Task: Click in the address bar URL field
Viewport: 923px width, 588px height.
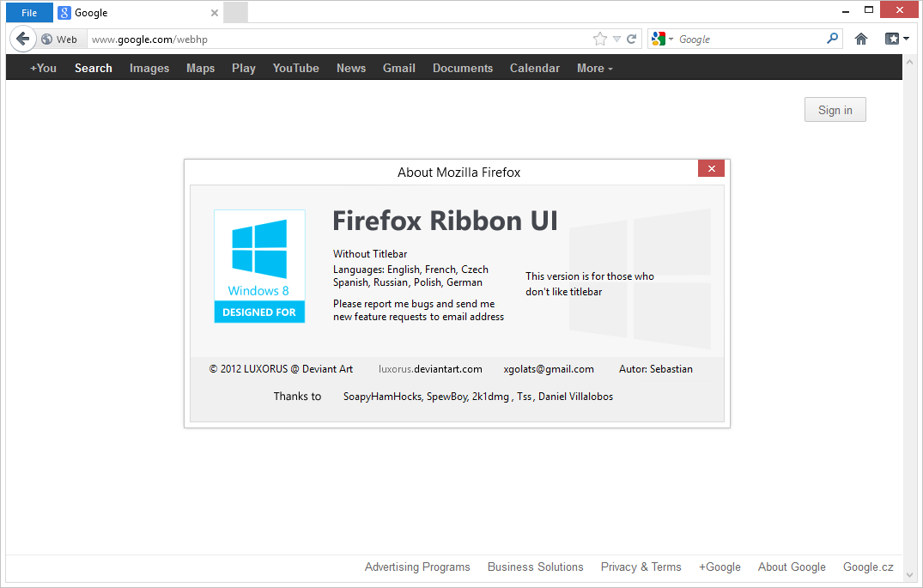Action: [338, 39]
